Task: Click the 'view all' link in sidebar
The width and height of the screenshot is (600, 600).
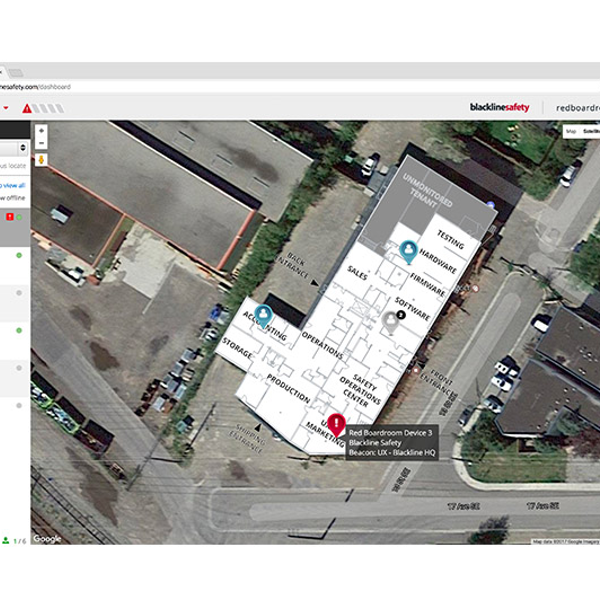Action: click(x=14, y=186)
